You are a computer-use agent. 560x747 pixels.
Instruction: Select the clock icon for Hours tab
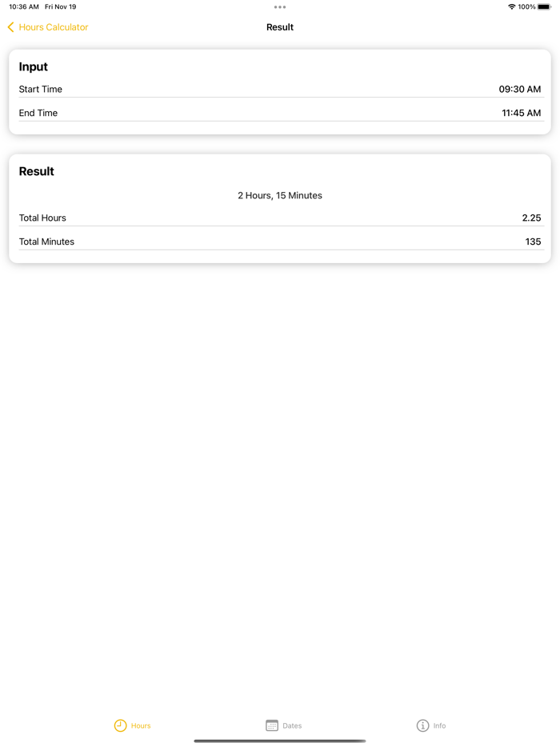120,725
